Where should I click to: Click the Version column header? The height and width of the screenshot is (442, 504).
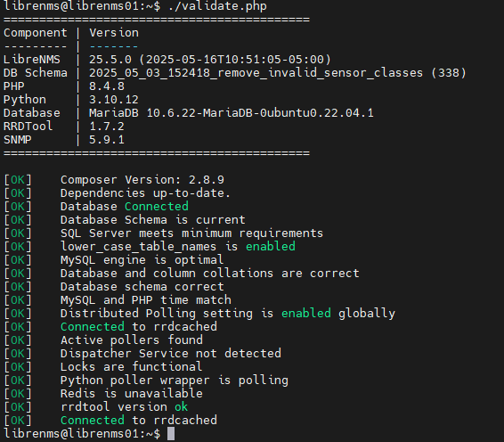coord(114,33)
